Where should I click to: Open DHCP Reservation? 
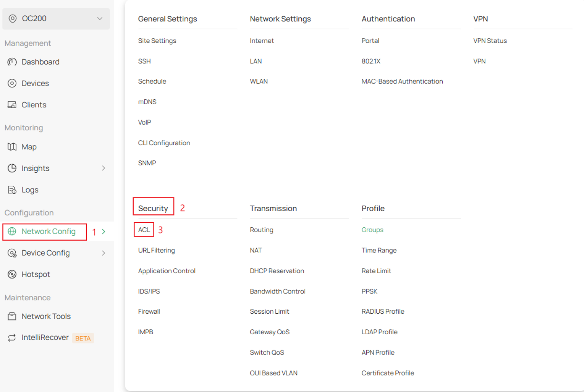(x=277, y=271)
